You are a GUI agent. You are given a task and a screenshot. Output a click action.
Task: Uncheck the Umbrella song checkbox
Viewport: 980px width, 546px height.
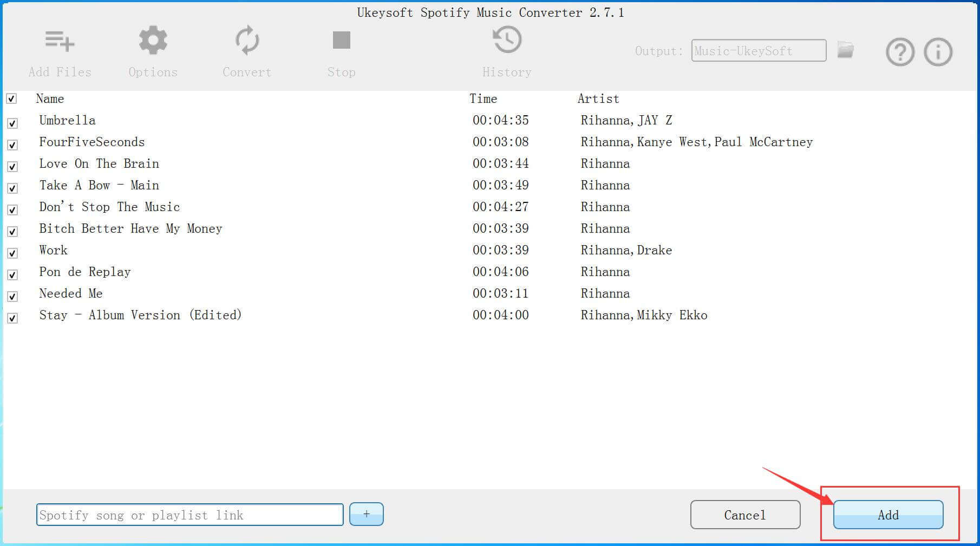12,123
